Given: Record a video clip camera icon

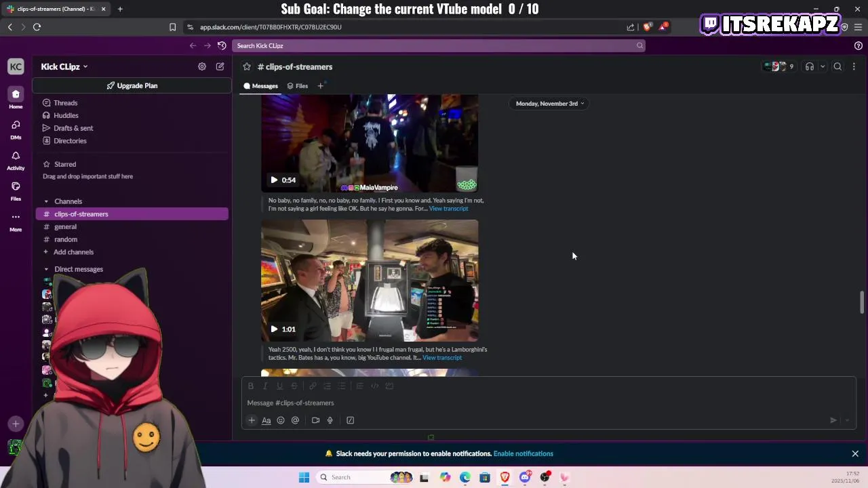Looking at the screenshot, I should (x=315, y=420).
